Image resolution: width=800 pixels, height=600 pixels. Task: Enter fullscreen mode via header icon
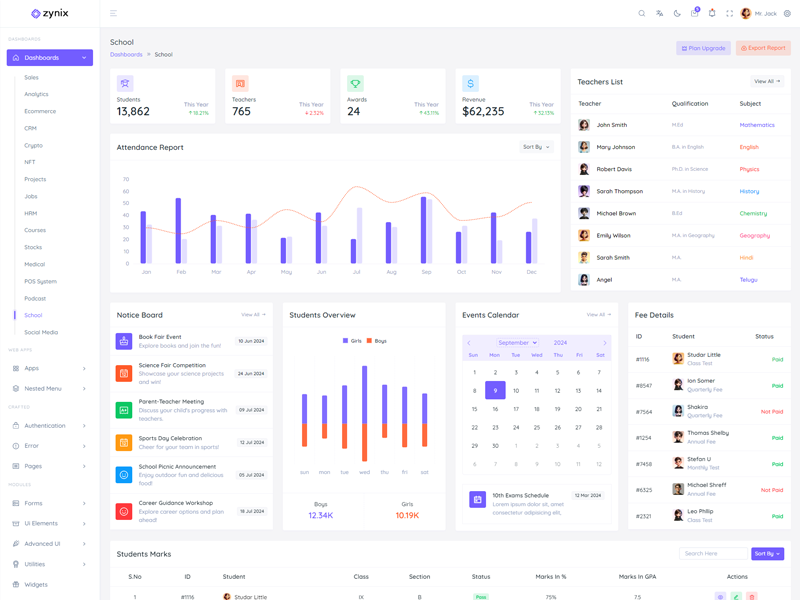[x=729, y=14]
